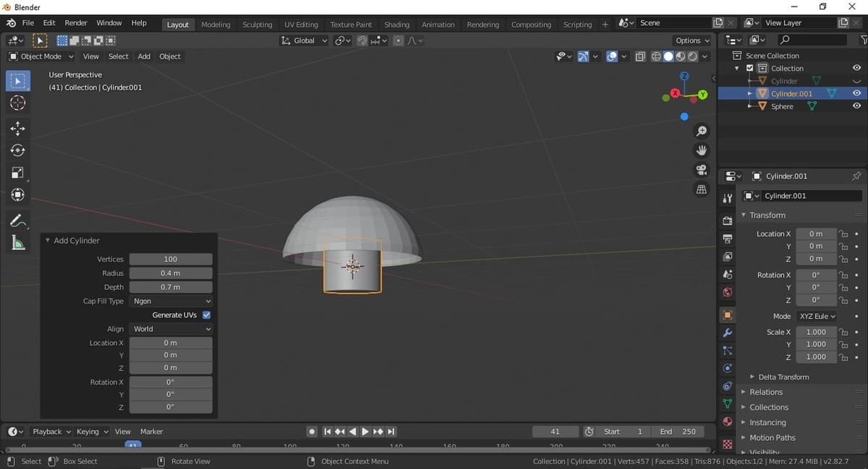
Task: Open the Object properties tab icon
Action: (728, 315)
